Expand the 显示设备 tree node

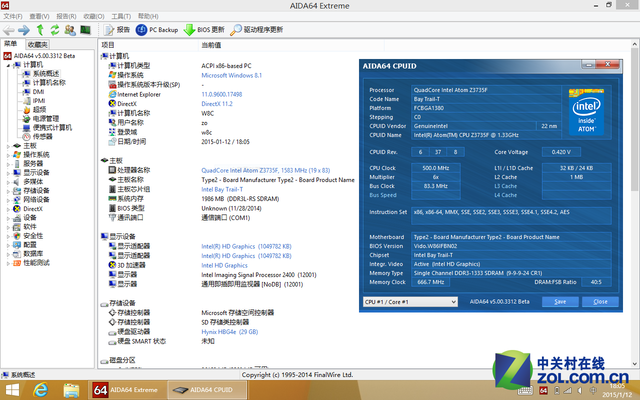8,173
